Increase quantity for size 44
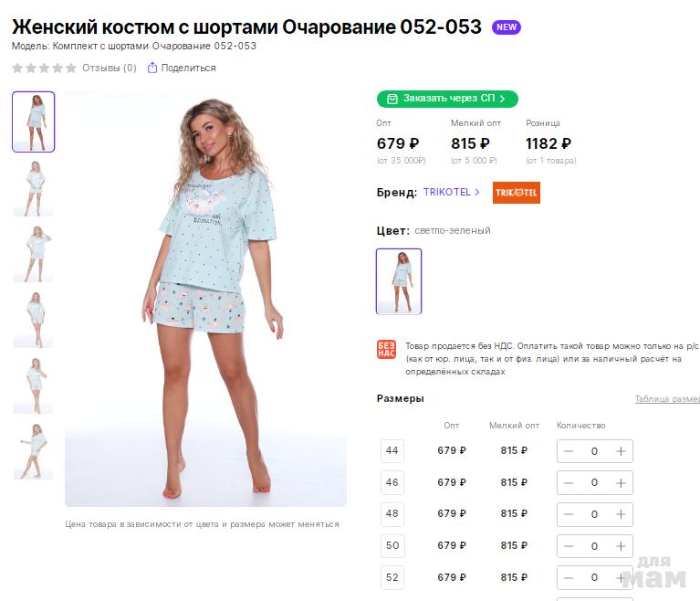The width and height of the screenshot is (700, 601). [621, 451]
